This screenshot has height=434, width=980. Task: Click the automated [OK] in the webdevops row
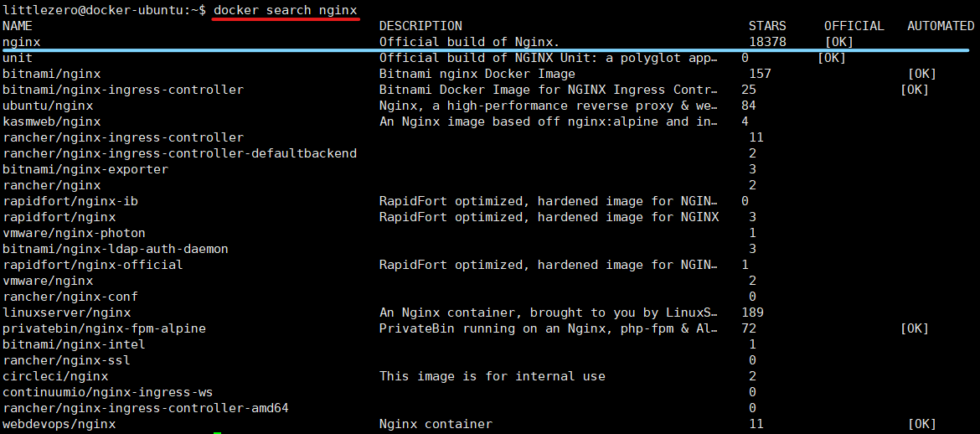click(922, 424)
